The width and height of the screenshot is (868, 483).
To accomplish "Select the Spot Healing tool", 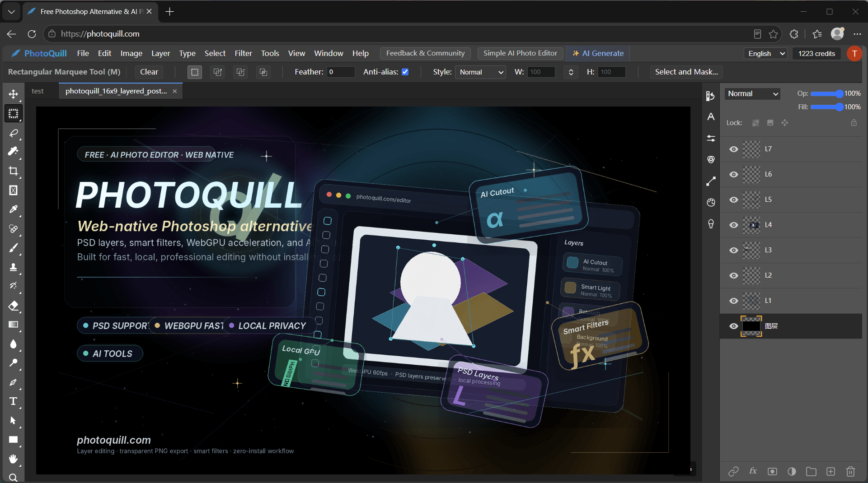I will click(x=14, y=229).
